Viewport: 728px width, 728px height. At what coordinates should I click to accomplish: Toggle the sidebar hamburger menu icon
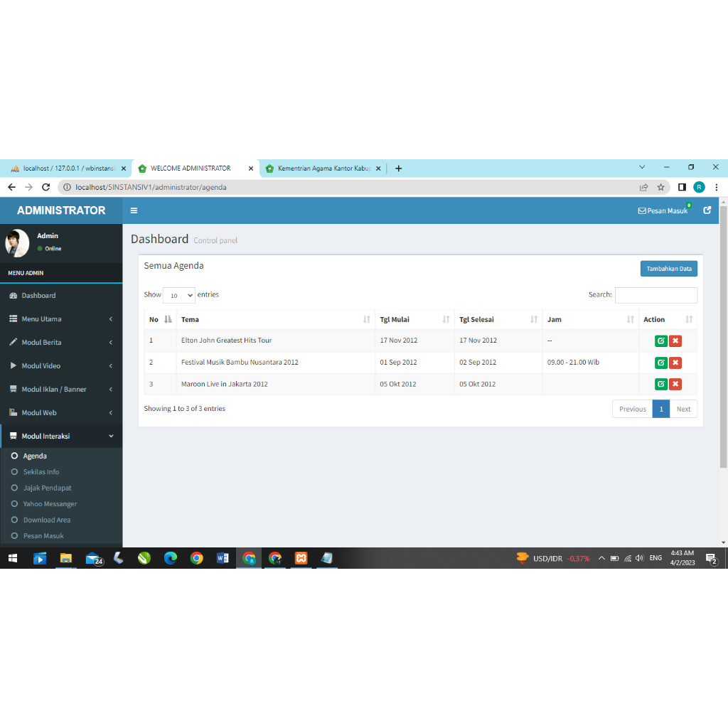coord(134,210)
